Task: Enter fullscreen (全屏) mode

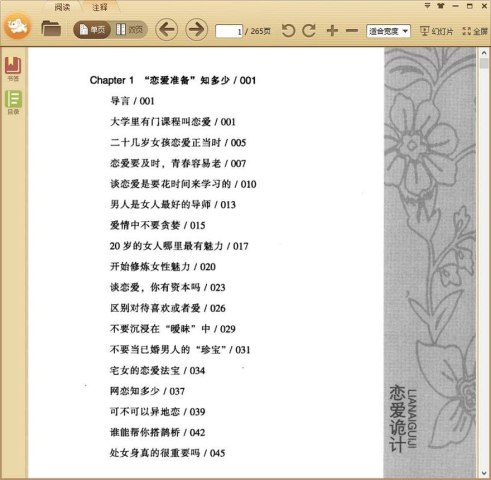Action: pos(475,31)
